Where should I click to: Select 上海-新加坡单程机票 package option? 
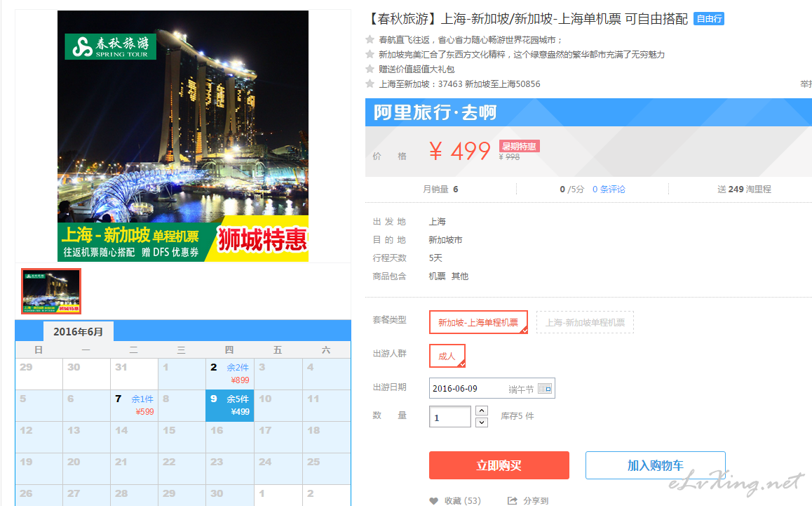[x=585, y=322]
